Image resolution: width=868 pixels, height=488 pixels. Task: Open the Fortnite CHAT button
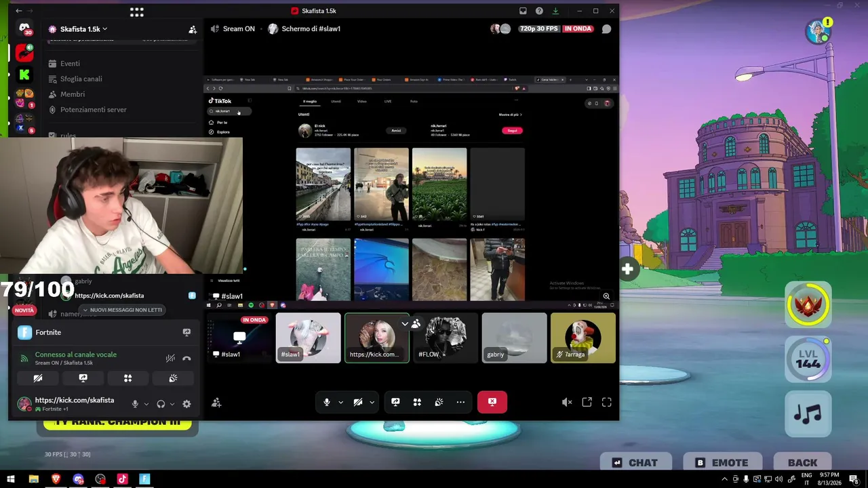click(635, 463)
